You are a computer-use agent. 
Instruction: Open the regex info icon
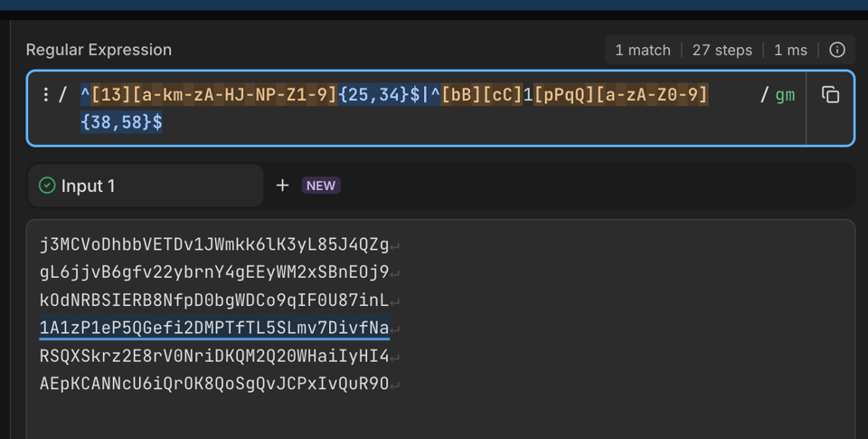(837, 50)
